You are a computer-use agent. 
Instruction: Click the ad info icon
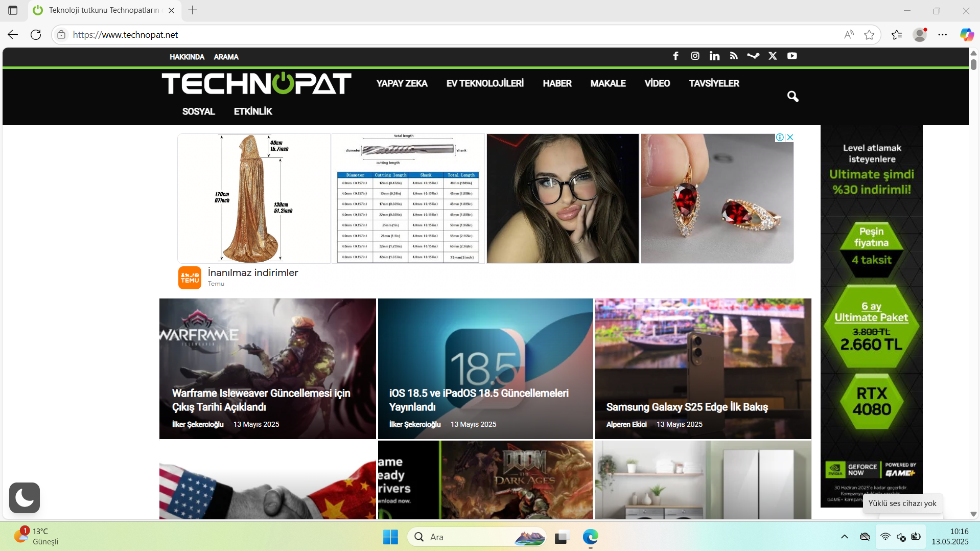click(780, 137)
